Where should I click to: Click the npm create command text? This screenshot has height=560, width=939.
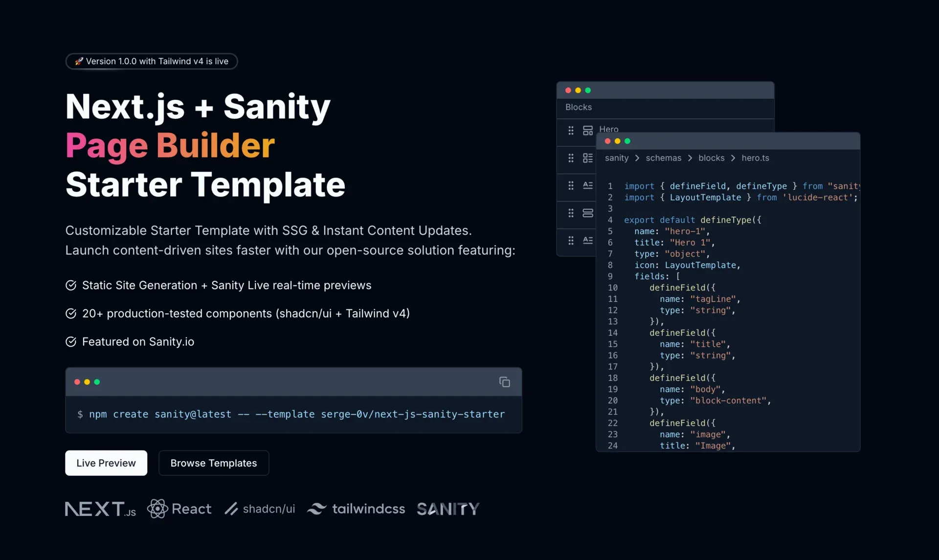click(297, 414)
